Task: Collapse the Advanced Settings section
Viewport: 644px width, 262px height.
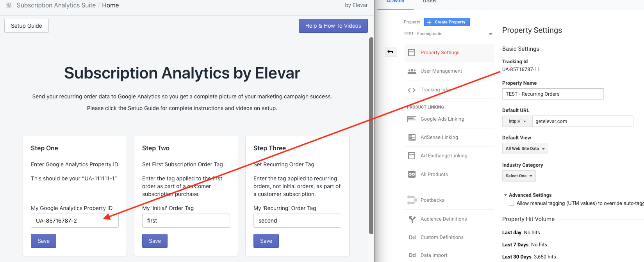Action: 528,195
